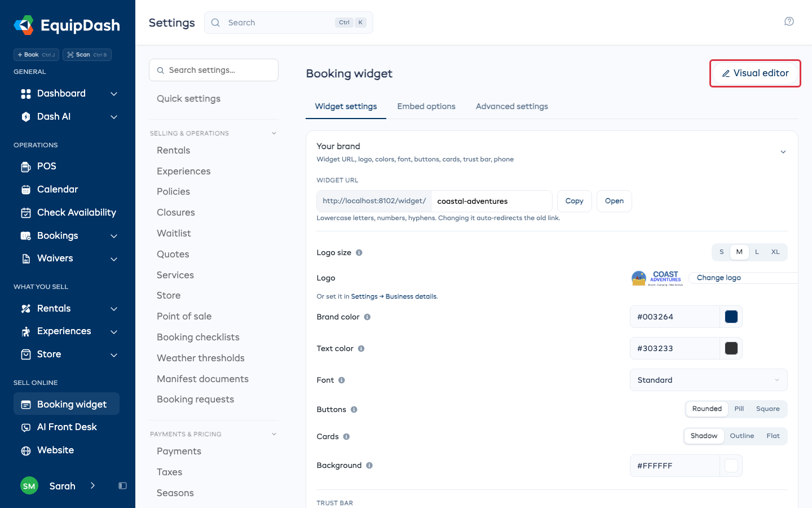Click the Dash AI hexagon icon

coord(26,117)
